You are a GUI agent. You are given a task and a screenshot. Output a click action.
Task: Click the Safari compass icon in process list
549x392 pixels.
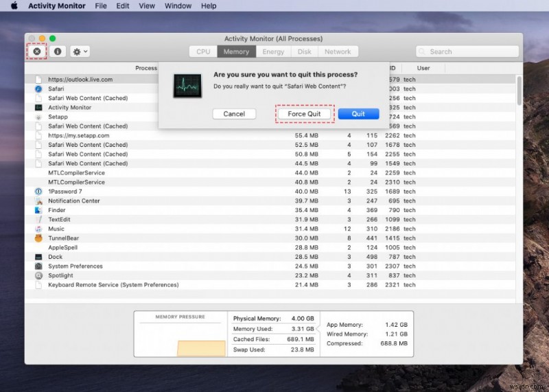click(x=38, y=89)
